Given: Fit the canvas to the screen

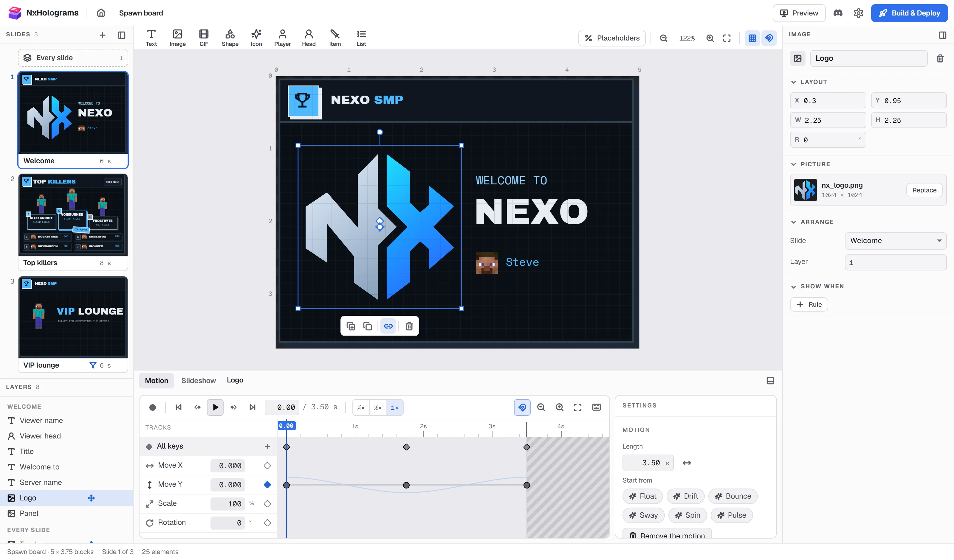Looking at the screenshot, I should (727, 38).
